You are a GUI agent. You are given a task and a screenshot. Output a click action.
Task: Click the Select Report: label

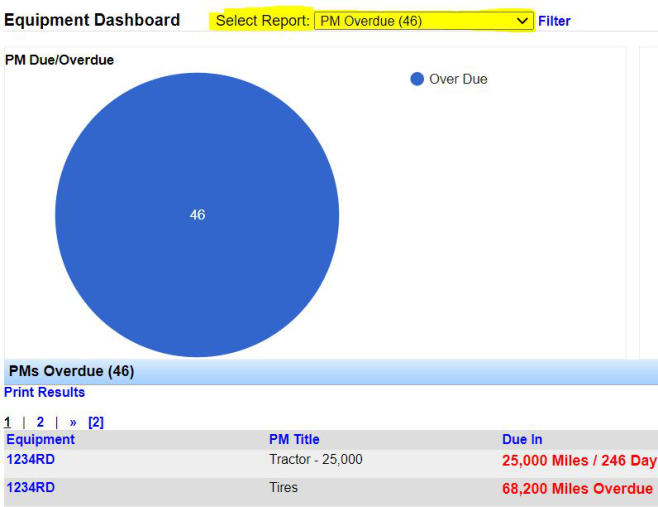coord(263,21)
